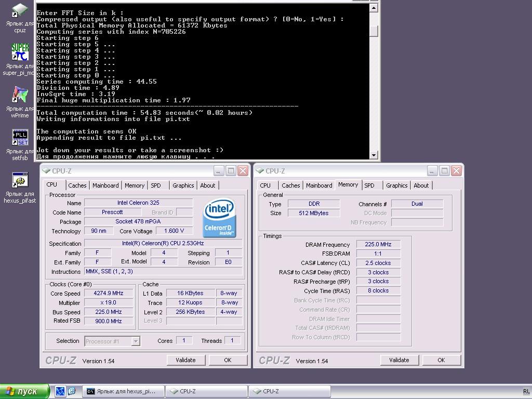532x399 pixels.
Task: Launch the setfsb PLL shortcut
Action: click(x=20, y=145)
